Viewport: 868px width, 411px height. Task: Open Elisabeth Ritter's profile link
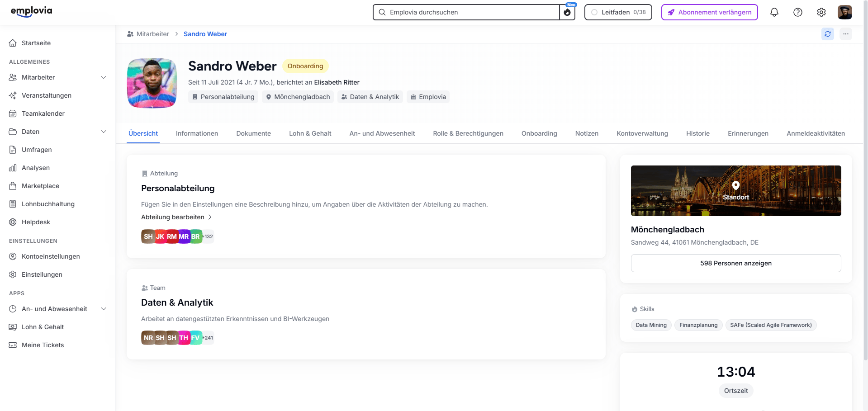click(337, 82)
